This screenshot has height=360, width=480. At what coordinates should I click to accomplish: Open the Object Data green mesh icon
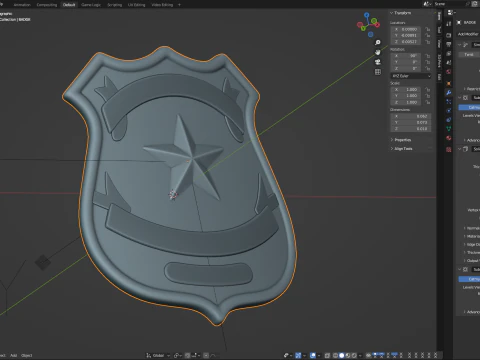[449, 128]
